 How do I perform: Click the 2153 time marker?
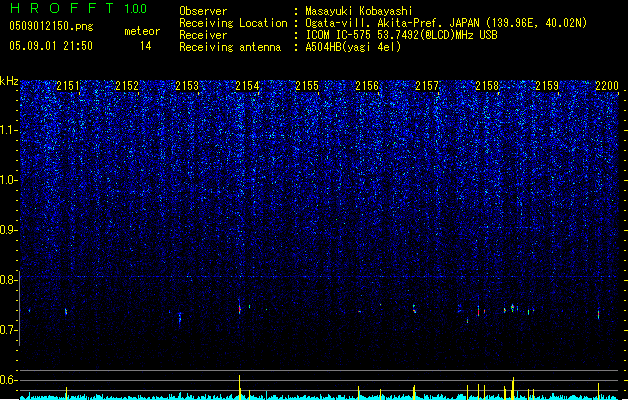click(187, 86)
